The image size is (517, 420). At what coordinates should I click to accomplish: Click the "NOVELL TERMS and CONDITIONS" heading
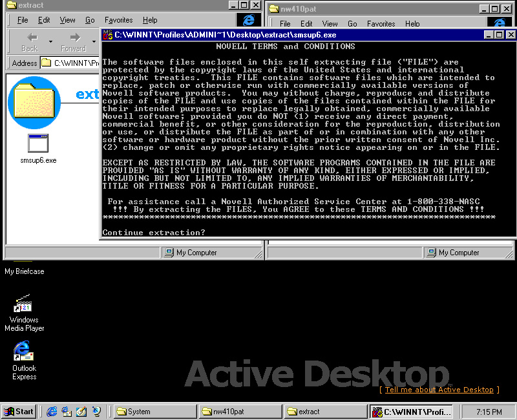click(x=286, y=46)
